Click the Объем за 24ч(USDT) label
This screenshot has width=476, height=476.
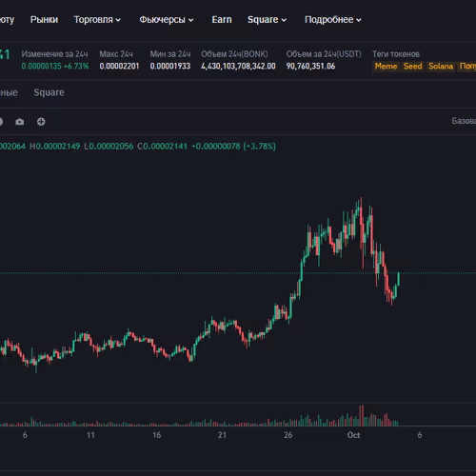(x=324, y=54)
